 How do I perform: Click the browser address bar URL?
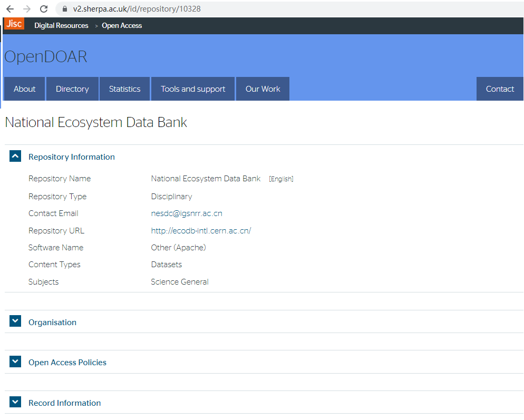click(x=137, y=9)
